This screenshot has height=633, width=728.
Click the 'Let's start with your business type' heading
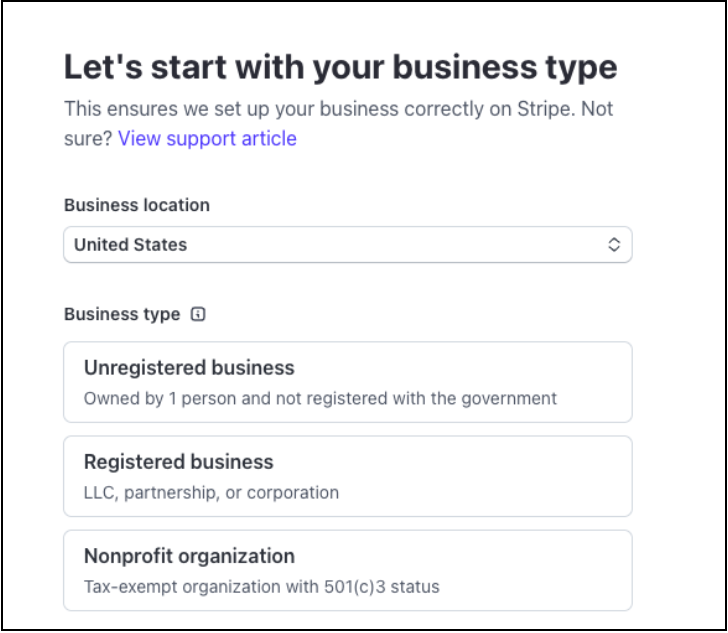coord(341,67)
